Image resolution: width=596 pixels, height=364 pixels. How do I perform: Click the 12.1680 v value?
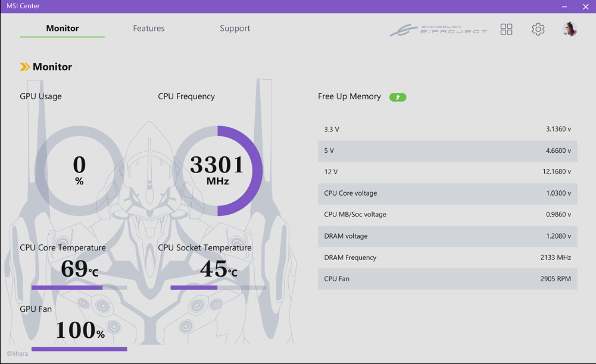click(557, 171)
